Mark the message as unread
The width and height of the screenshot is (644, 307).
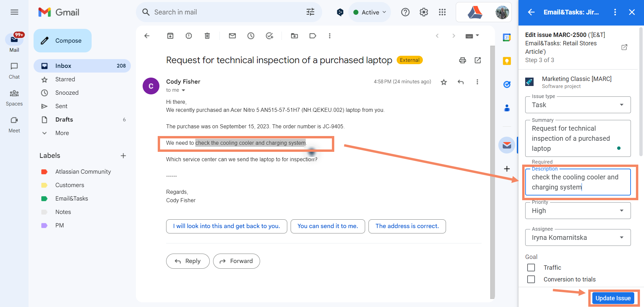(x=232, y=36)
